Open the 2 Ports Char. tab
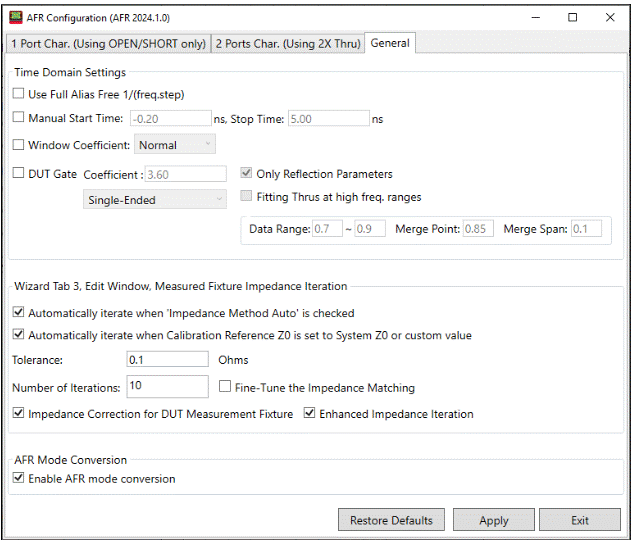 click(x=288, y=43)
